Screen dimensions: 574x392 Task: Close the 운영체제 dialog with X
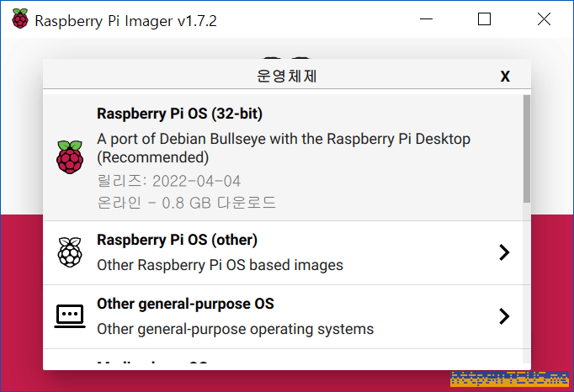tap(505, 77)
